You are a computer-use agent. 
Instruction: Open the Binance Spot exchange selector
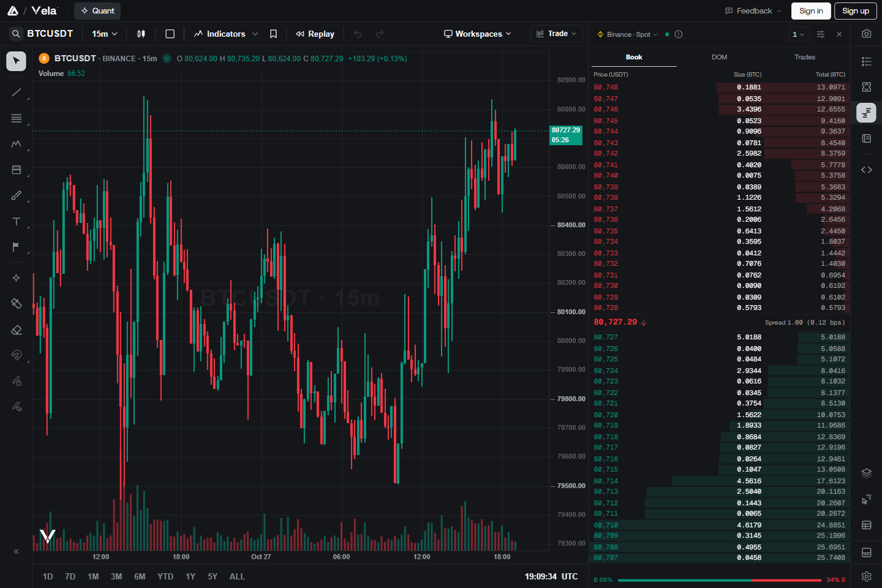(627, 34)
